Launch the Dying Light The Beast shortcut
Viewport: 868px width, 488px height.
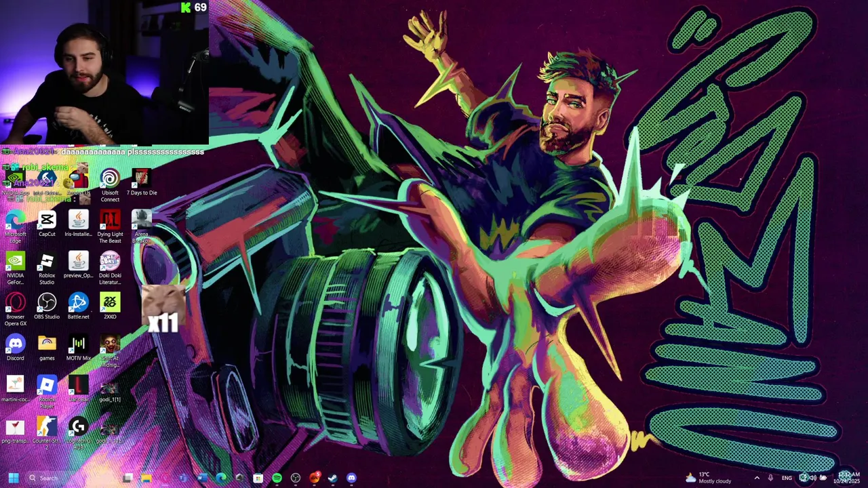click(x=110, y=227)
